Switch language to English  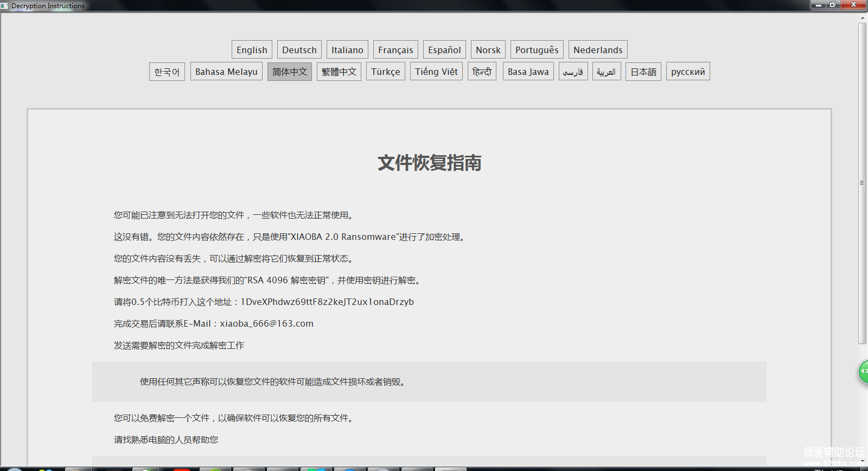tap(252, 50)
